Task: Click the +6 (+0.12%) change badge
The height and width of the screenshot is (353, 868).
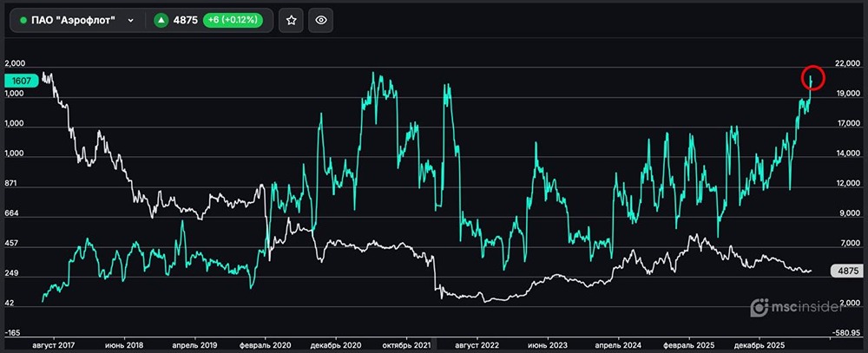Action: [x=233, y=21]
